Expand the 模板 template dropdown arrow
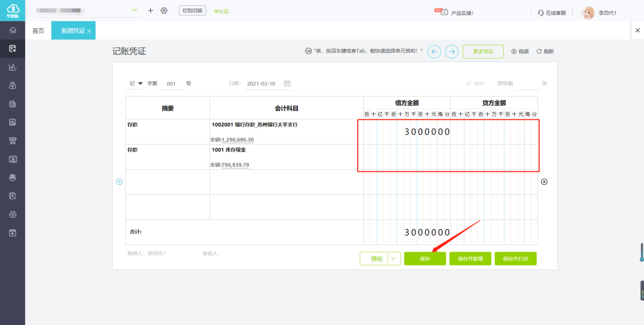Image resolution: width=644 pixels, height=325 pixels. [394, 258]
